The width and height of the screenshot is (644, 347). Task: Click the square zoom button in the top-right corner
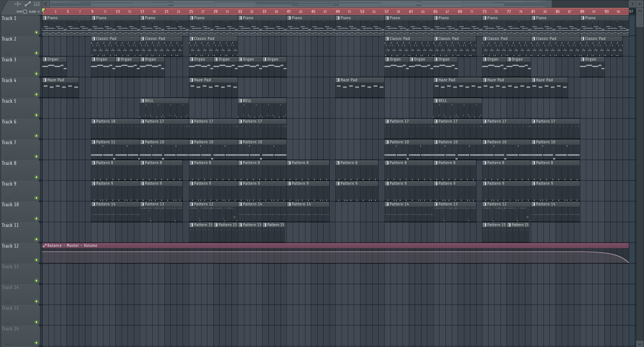(640, 4)
